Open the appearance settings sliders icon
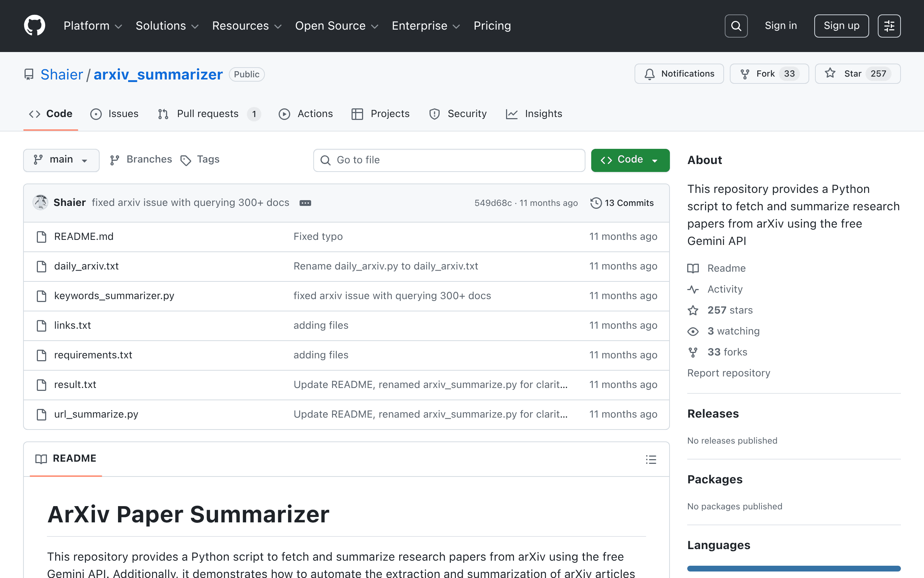This screenshot has height=578, width=924. pos(889,26)
